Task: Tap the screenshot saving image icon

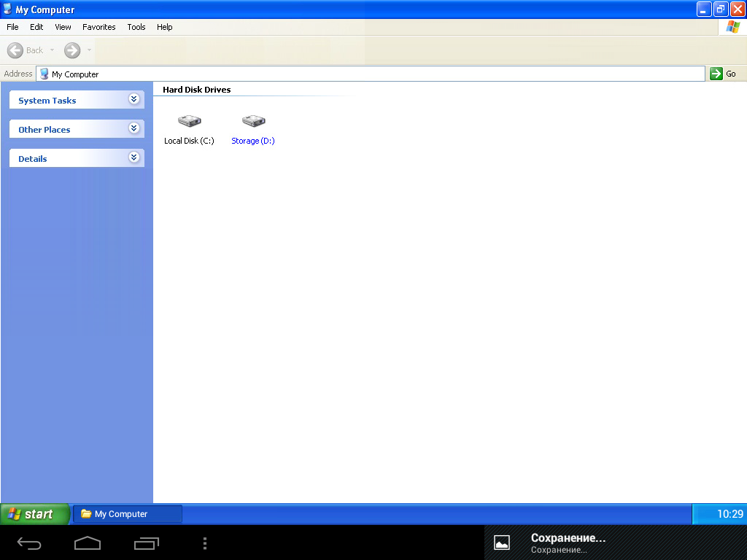Action: [502, 542]
